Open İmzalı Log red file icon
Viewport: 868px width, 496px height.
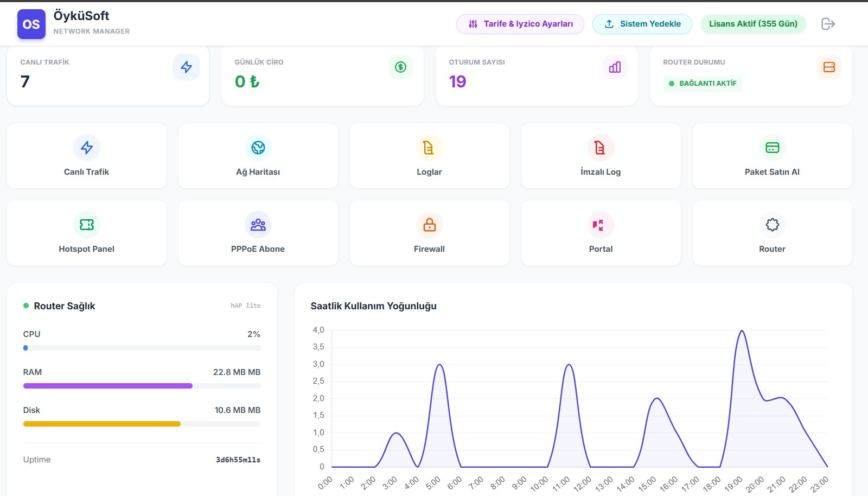click(x=601, y=148)
